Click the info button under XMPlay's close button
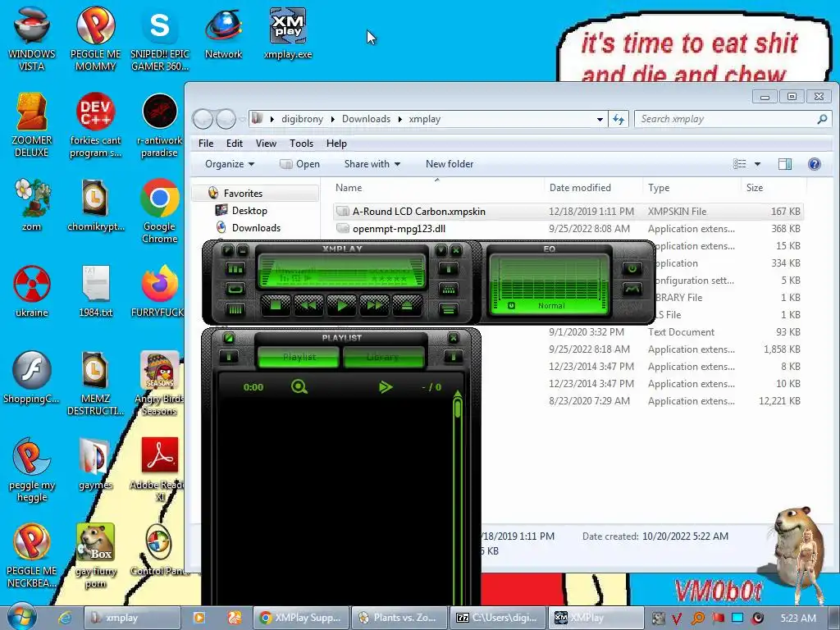The image size is (840, 630). (449, 268)
